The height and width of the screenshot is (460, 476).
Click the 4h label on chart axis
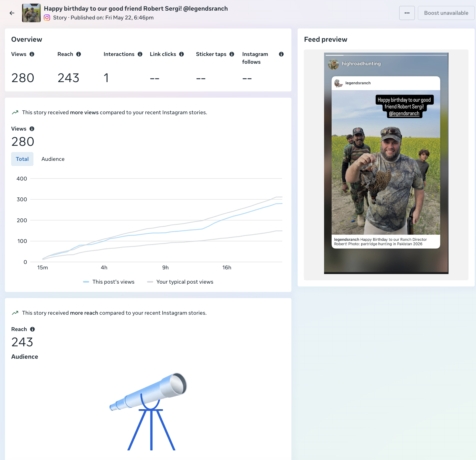click(x=104, y=268)
